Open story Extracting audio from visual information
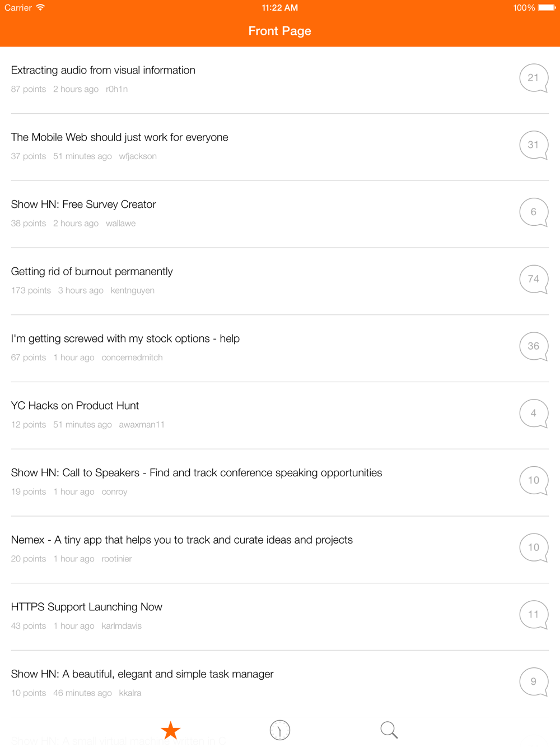 pos(103,70)
